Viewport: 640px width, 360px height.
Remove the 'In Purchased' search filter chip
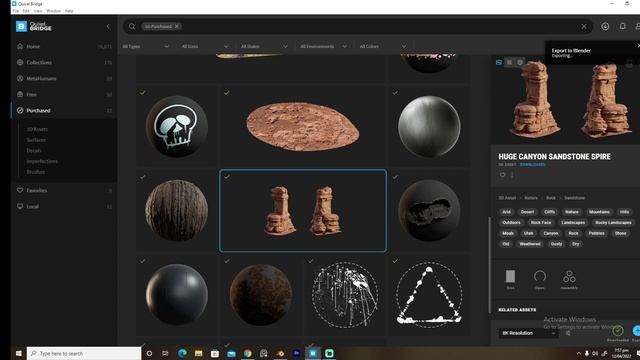177,26
